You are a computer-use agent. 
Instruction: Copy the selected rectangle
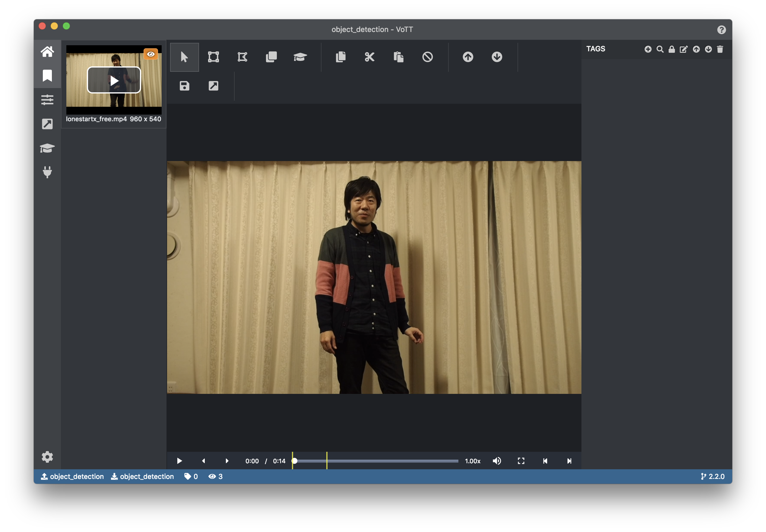pyautogui.click(x=340, y=57)
